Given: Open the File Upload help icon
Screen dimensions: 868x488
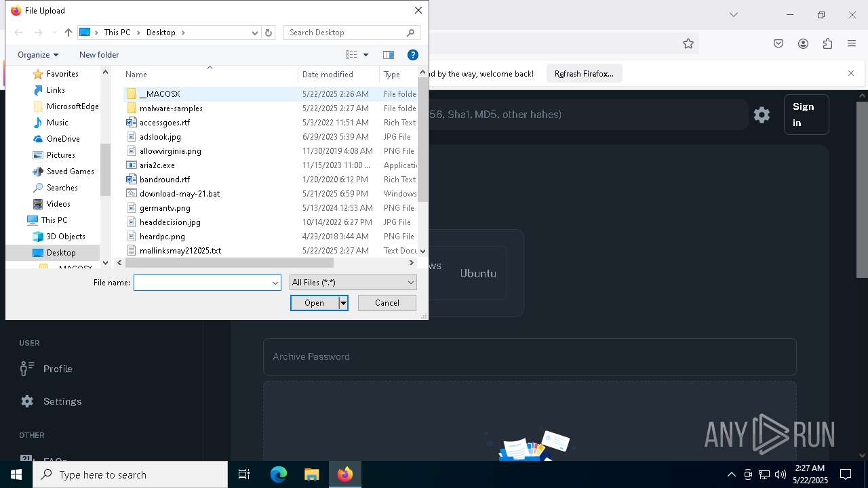Looking at the screenshot, I should [x=413, y=55].
